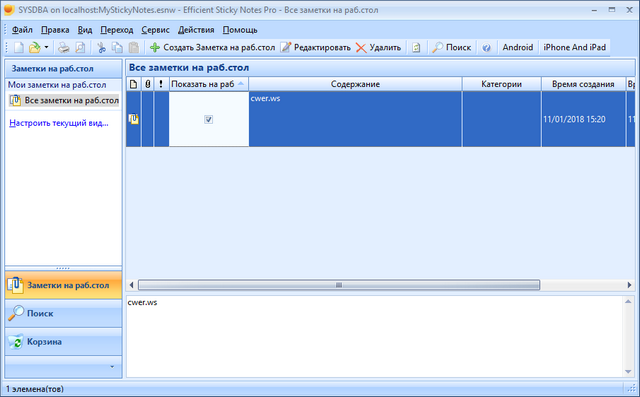Switch to Поиск navigation pane
Screen dimensions: 640x397
(x=64, y=313)
